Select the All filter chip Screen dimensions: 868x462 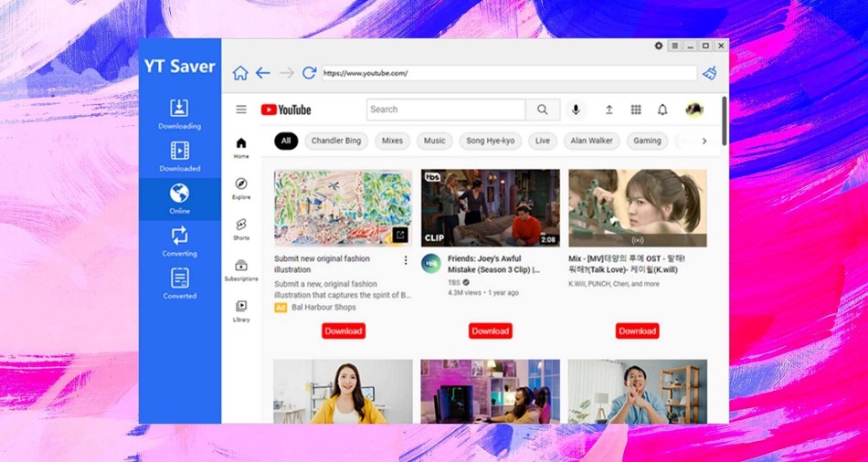click(x=286, y=142)
